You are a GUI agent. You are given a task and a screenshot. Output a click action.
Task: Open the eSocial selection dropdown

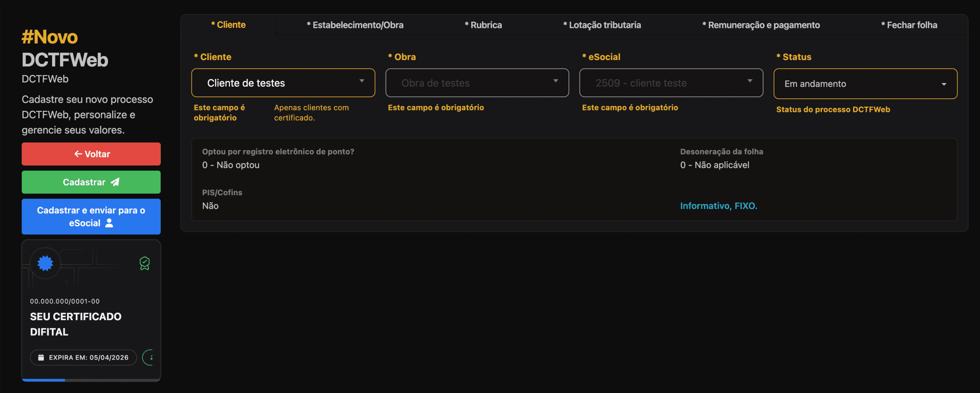pyautogui.click(x=750, y=81)
